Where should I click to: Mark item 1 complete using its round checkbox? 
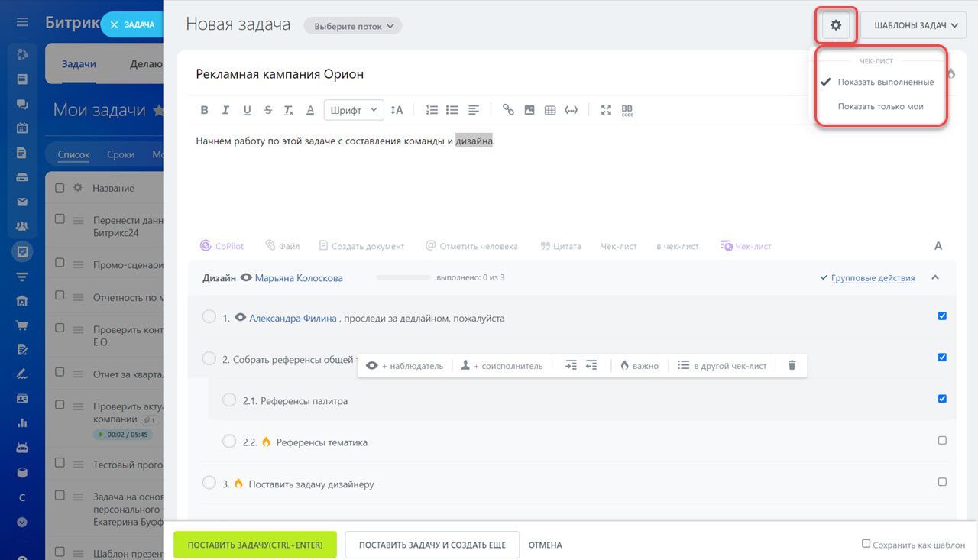point(209,317)
